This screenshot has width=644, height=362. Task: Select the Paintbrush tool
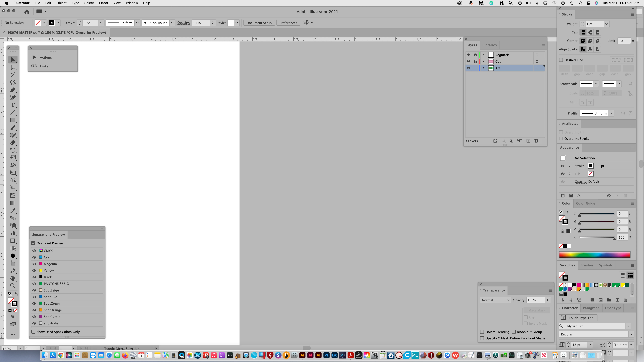click(x=13, y=128)
